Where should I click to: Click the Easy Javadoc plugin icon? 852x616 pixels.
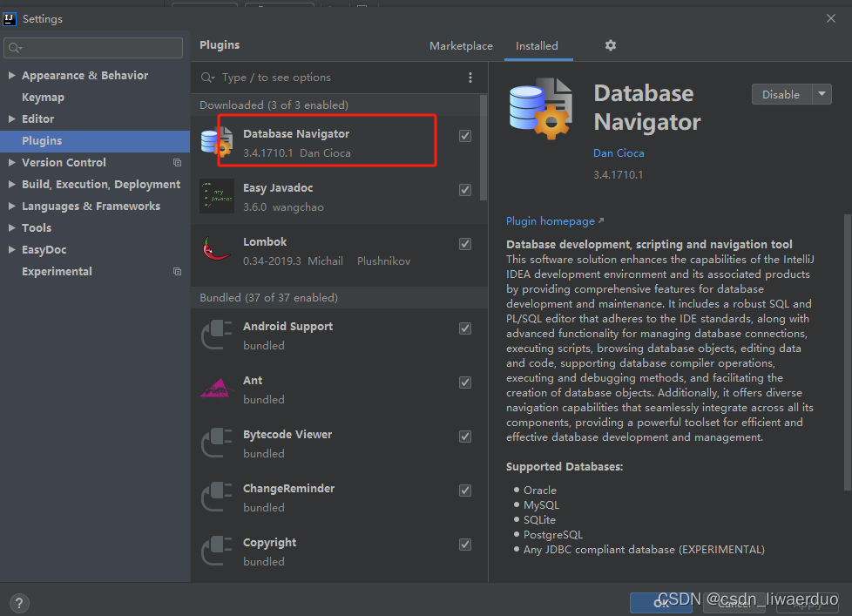pos(216,196)
